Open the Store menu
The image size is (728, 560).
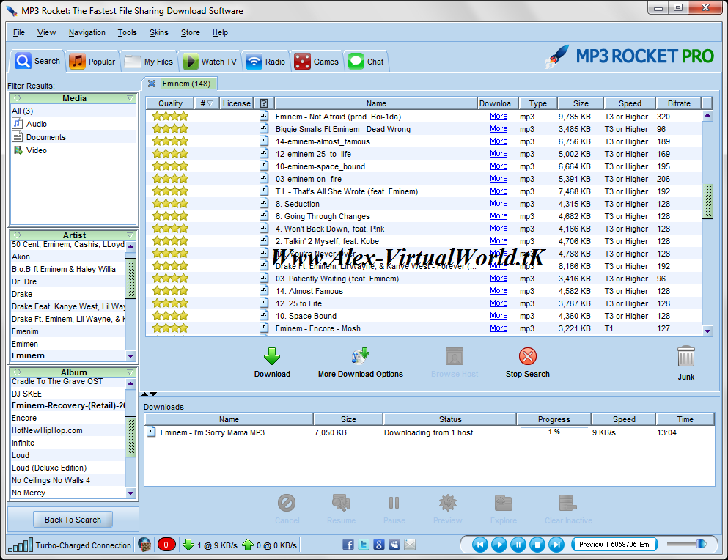[x=191, y=32]
